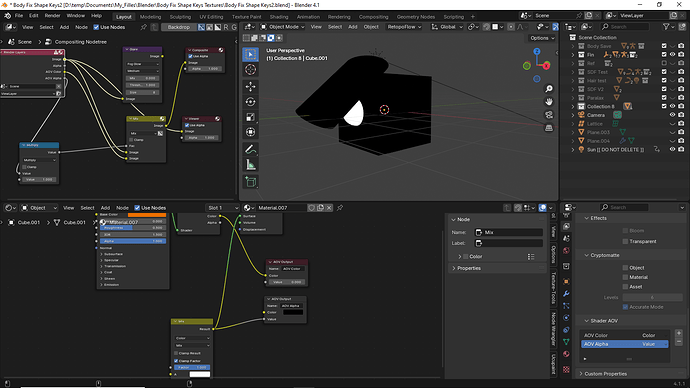Click the Z axis on navigation gizmo
Image resolution: width=690 pixels, height=388 pixels.
pyautogui.click(x=537, y=51)
